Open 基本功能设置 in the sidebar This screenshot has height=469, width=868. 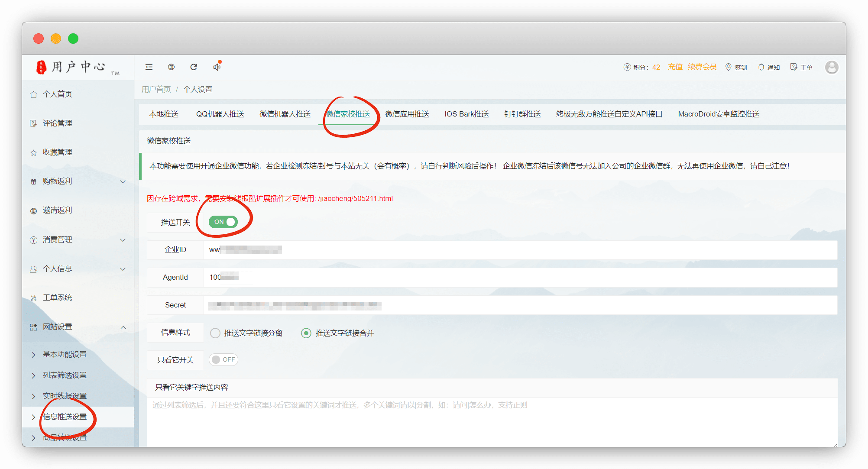coord(65,355)
